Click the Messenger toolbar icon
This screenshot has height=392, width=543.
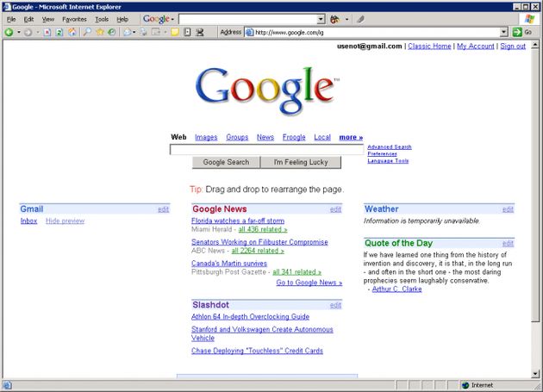[200, 32]
